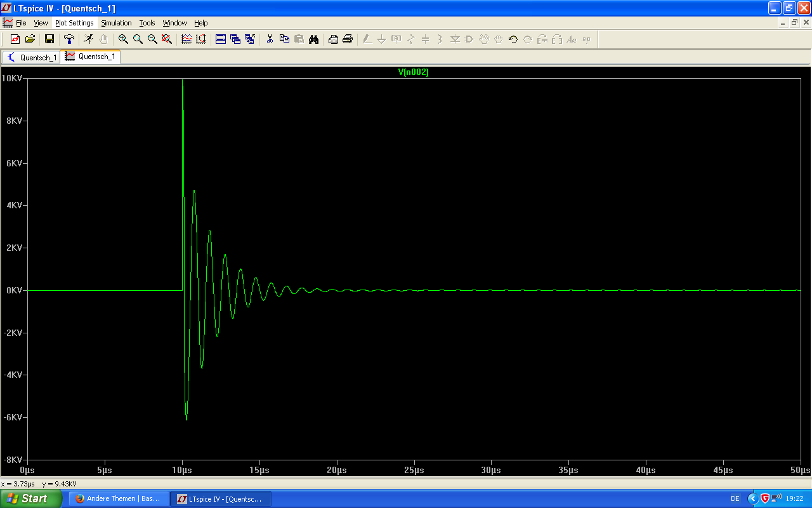The height and width of the screenshot is (508, 812).
Task: Open the Plot Settings menu
Action: pyautogui.click(x=74, y=23)
